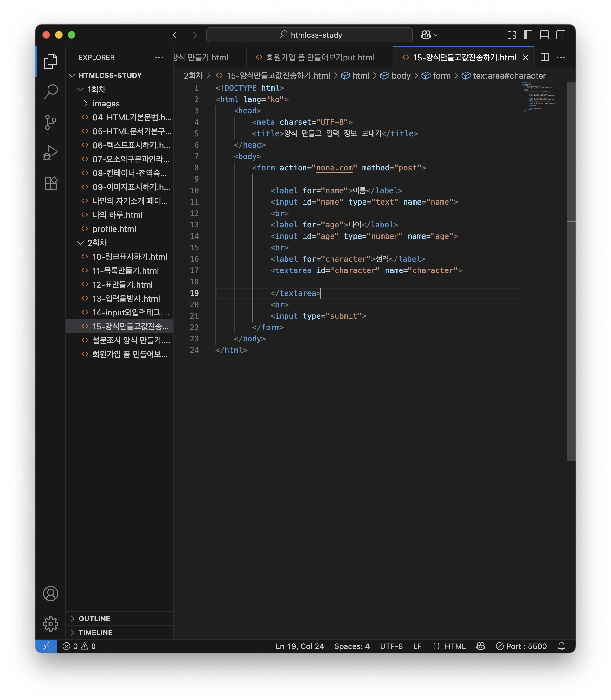Click the Manage gear icon
Image resolution: width=611 pixels, height=700 pixels.
click(50, 624)
